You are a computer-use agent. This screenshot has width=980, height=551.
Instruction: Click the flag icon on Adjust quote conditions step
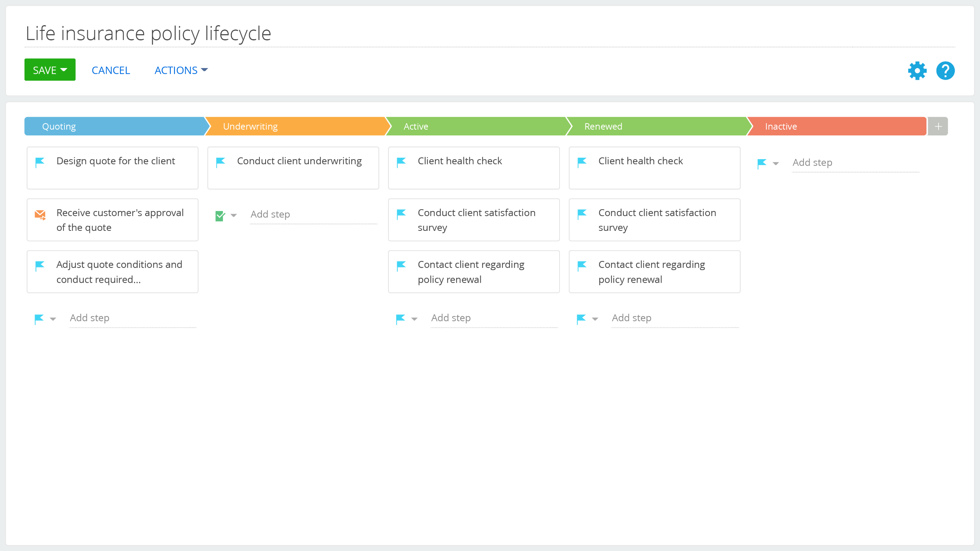click(40, 266)
